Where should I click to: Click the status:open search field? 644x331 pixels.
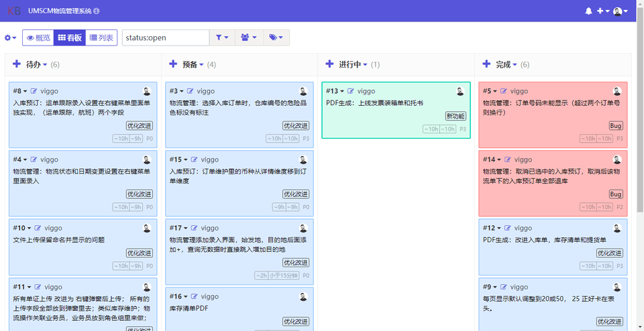pyautogui.click(x=166, y=38)
